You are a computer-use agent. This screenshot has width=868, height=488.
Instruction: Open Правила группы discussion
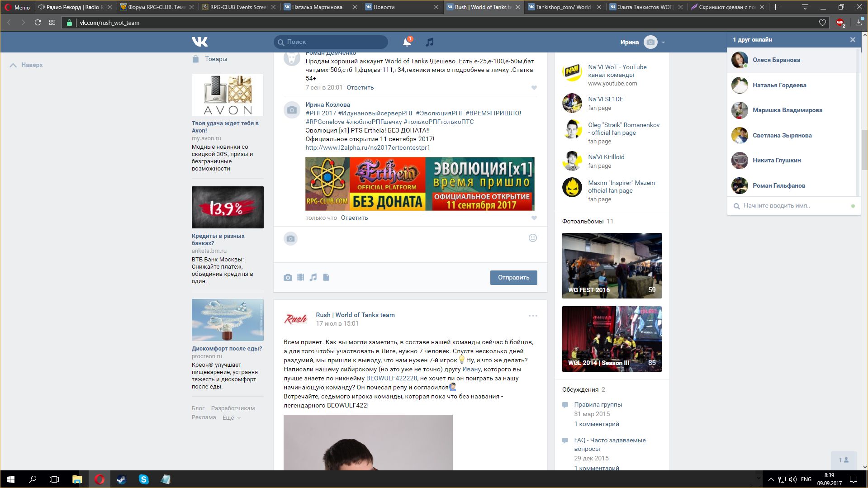(x=598, y=404)
